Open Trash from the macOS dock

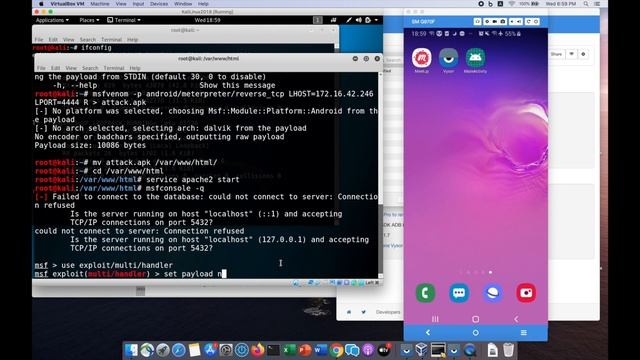click(508, 350)
